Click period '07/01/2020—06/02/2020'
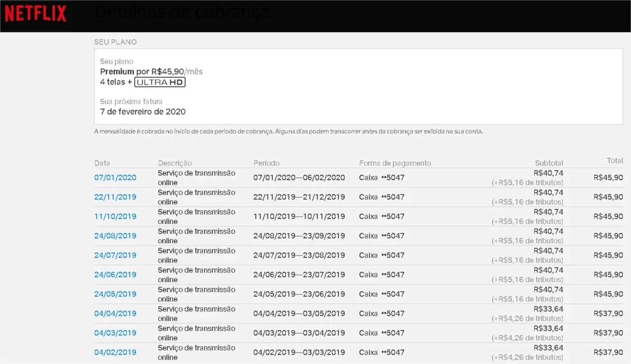The image size is (631, 364). click(299, 177)
